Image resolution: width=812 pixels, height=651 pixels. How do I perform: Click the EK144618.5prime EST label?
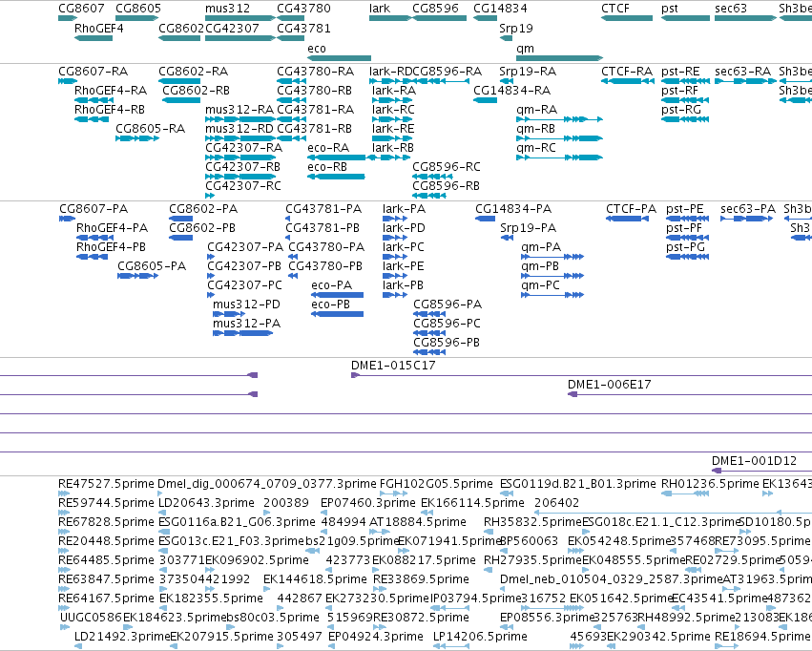pyautogui.click(x=315, y=579)
